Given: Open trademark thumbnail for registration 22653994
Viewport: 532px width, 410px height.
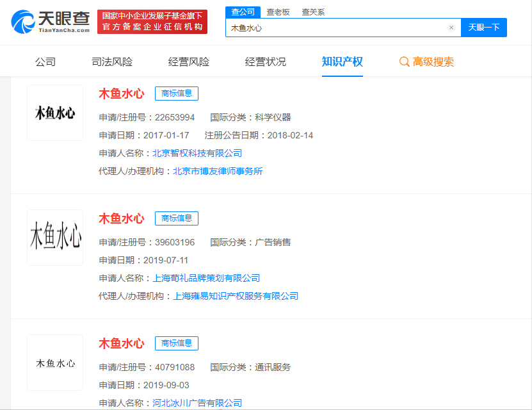Looking at the screenshot, I should coord(55,113).
